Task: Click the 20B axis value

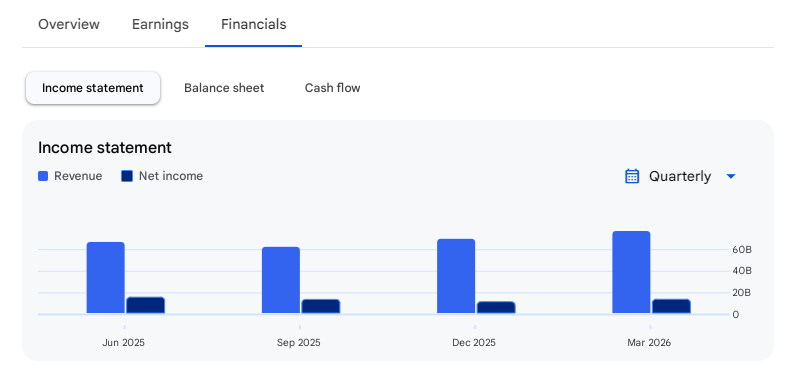Action: [742, 293]
